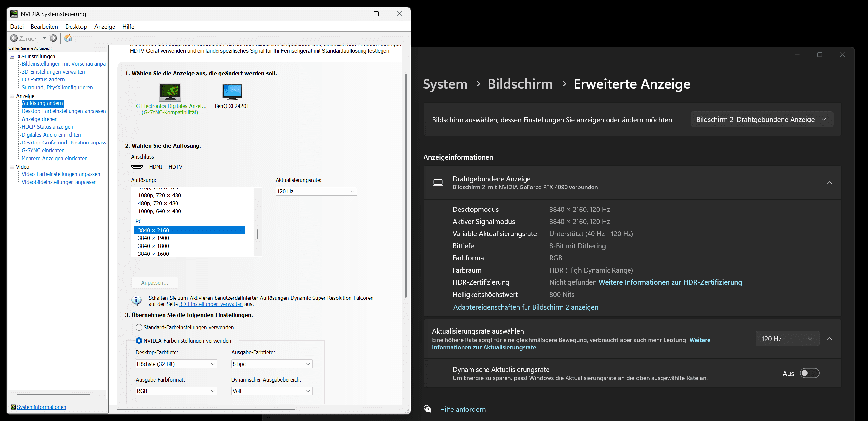Click the task tree horizontal scrollbar

tap(53, 394)
